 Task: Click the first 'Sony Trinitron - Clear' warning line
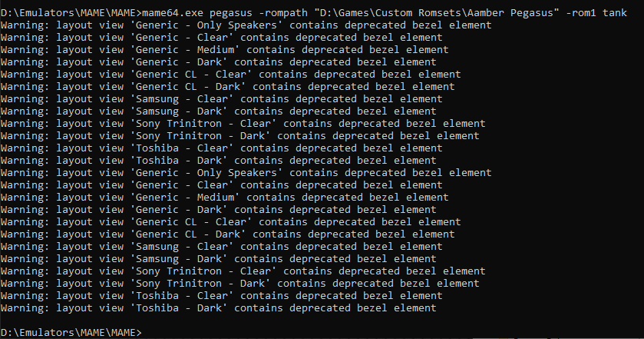(x=243, y=124)
